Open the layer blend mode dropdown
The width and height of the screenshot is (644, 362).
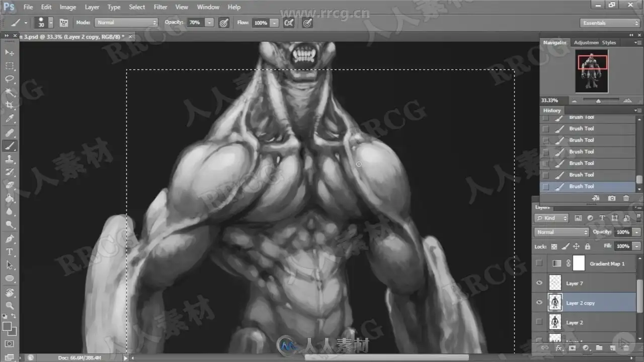(561, 232)
